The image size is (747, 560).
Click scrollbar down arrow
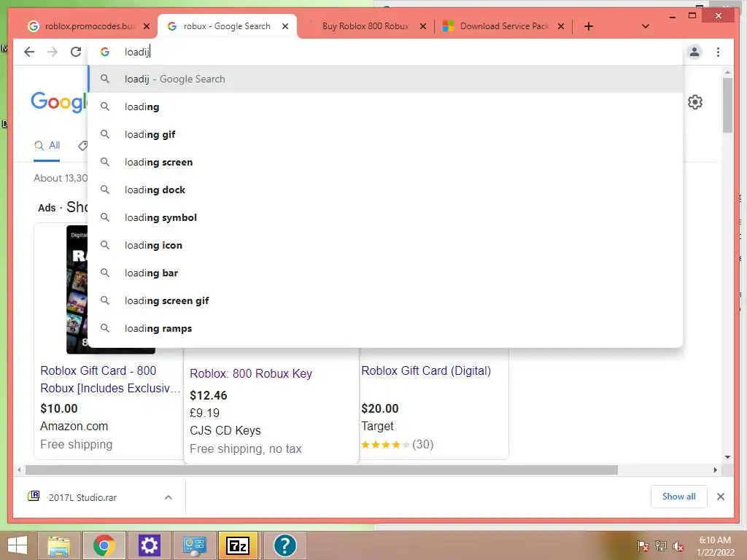727,457
